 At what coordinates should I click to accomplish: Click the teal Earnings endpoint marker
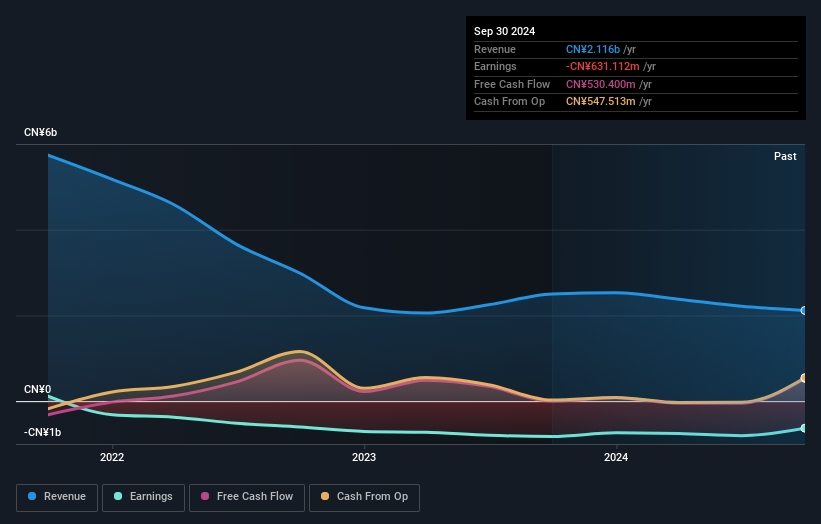point(804,428)
